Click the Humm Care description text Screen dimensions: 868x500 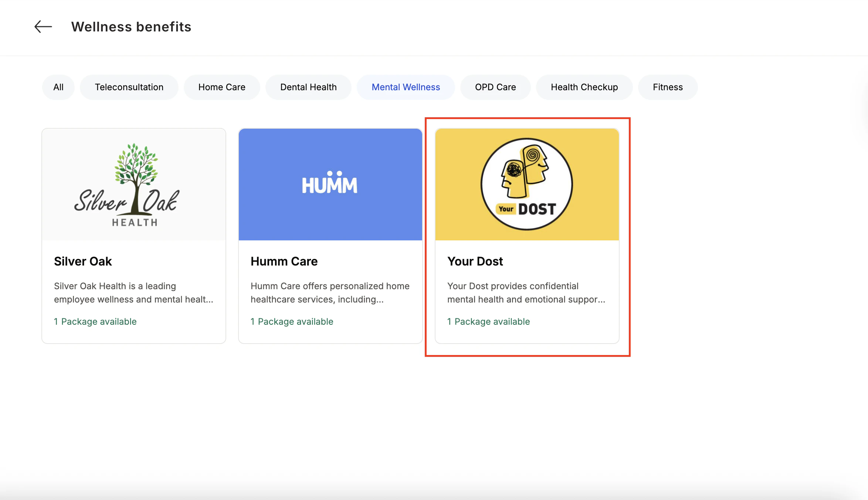330,293
